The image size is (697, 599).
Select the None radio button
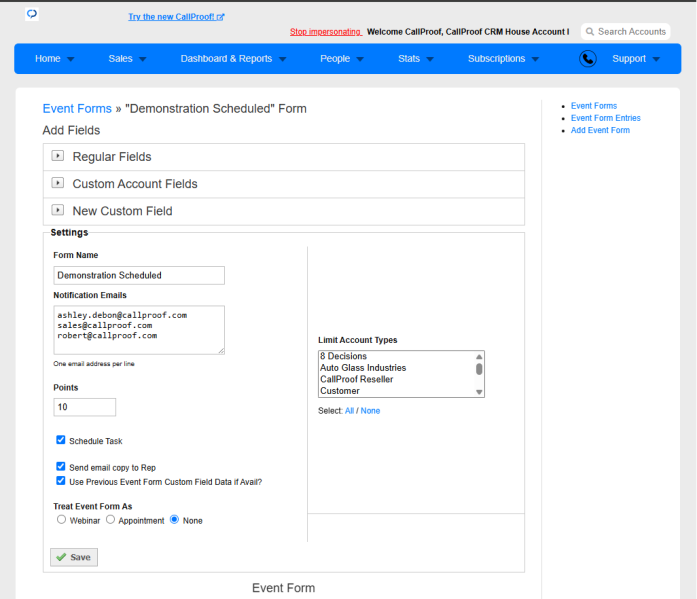175,519
